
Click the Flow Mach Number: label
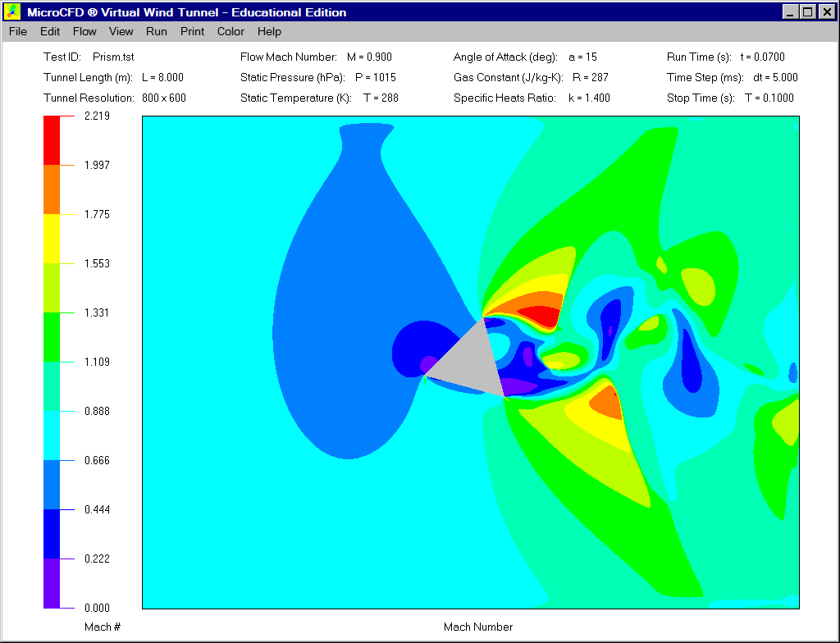(289, 57)
